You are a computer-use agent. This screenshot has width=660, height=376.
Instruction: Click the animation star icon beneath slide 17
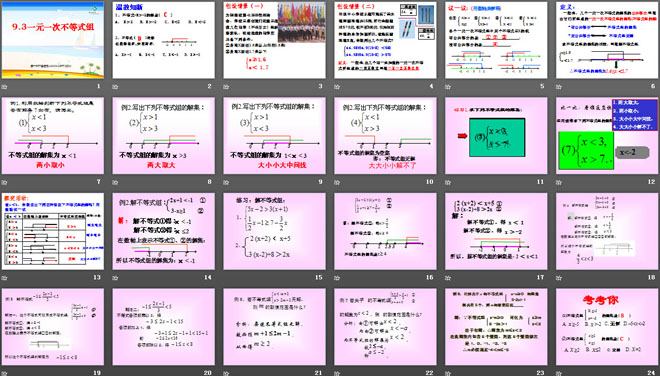click(448, 278)
